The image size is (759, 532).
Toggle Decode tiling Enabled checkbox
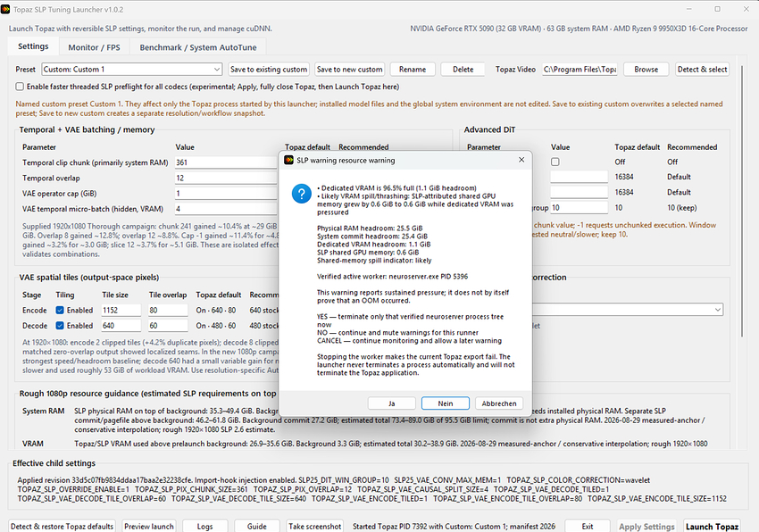click(60, 326)
